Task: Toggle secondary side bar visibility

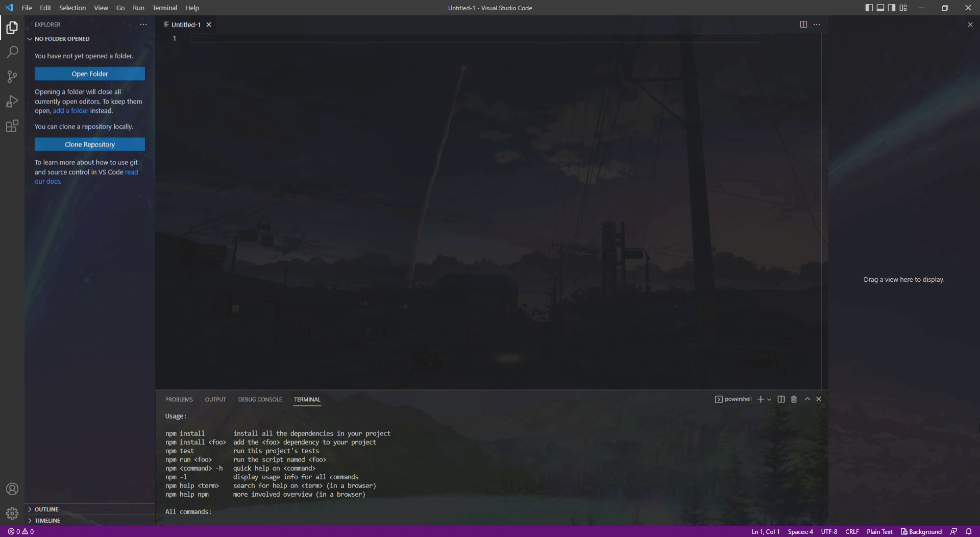Action: point(892,8)
